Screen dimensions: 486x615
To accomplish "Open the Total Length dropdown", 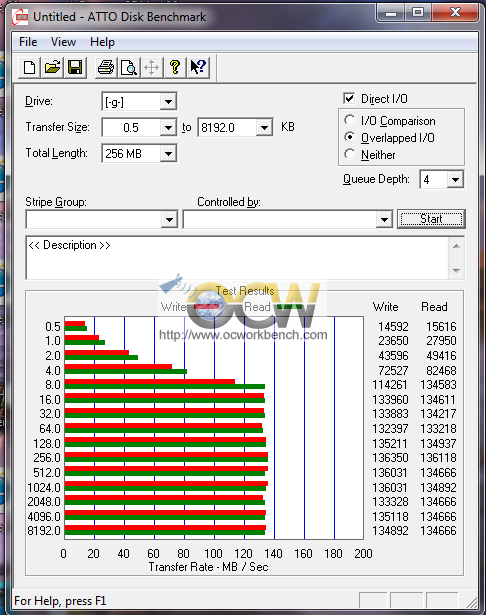I will coord(168,153).
